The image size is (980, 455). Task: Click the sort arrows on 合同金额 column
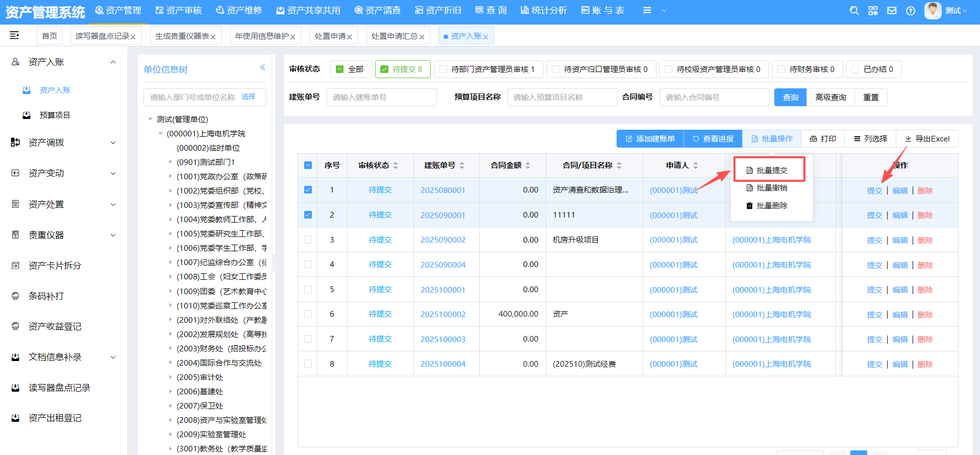[x=528, y=165]
